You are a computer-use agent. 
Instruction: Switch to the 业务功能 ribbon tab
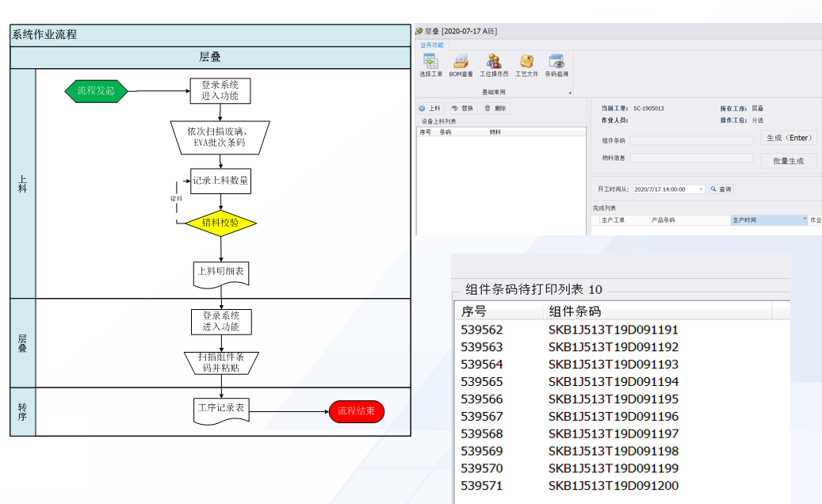pyautogui.click(x=432, y=45)
